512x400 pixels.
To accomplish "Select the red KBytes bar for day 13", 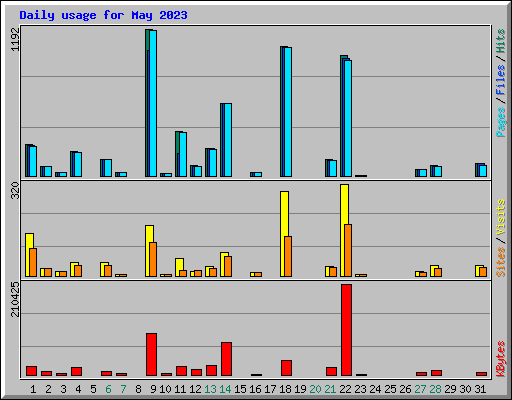I will (211, 371).
